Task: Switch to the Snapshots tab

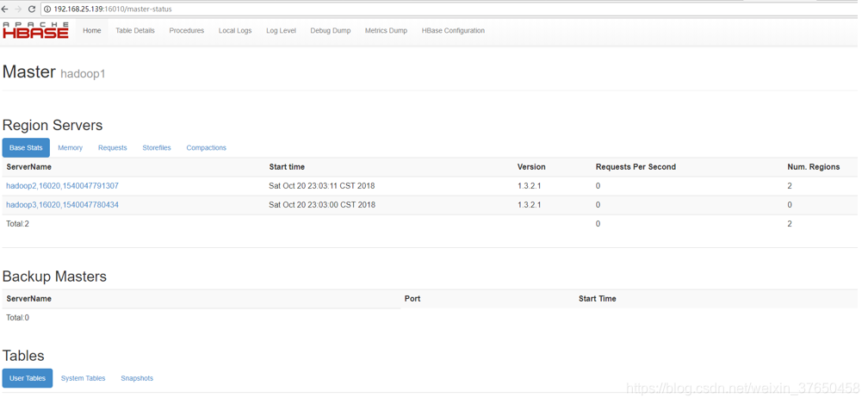Action: tap(137, 378)
